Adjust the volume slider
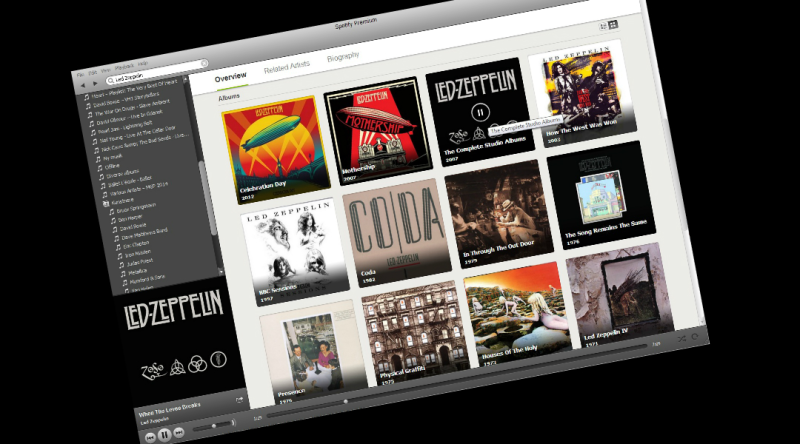 pyautogui.click(x=212, y=426)
